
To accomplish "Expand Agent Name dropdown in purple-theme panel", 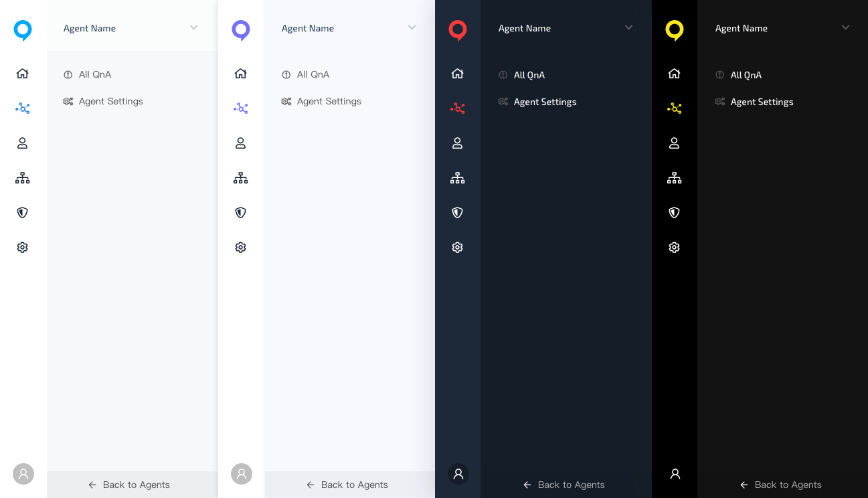I will point(412,28).
